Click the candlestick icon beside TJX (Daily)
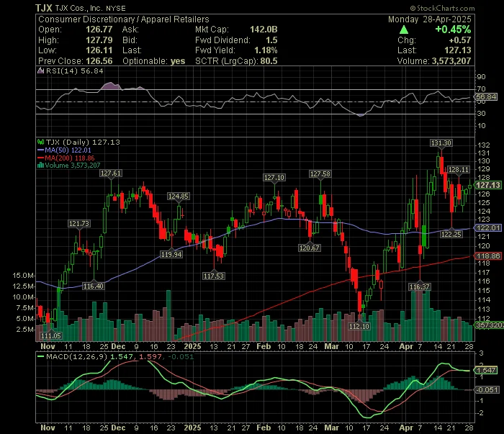This screenshot has height=434, width=504. click(40, 142)
